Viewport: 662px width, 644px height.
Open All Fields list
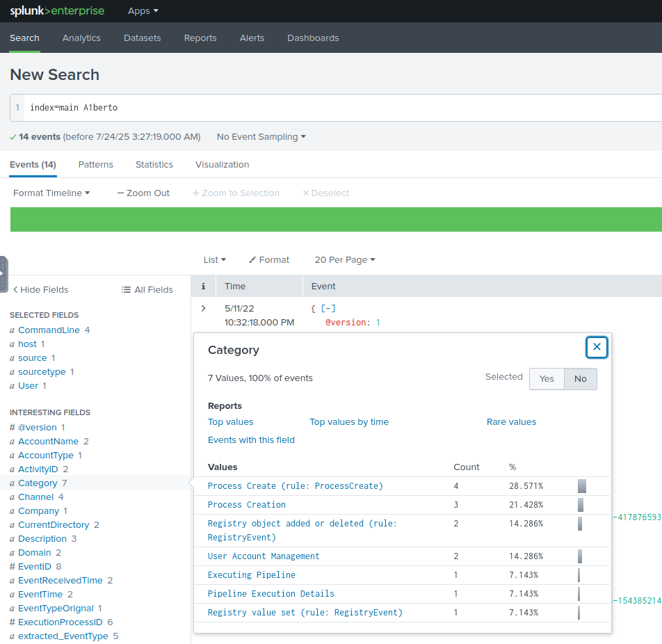pyautogui.click(x=147, y=290)
